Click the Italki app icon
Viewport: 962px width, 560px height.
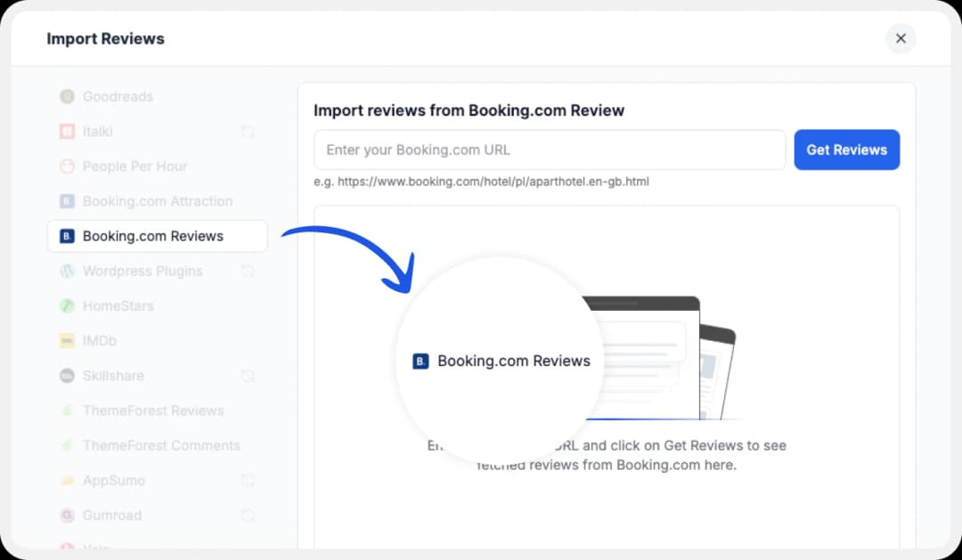pos(67,131)
